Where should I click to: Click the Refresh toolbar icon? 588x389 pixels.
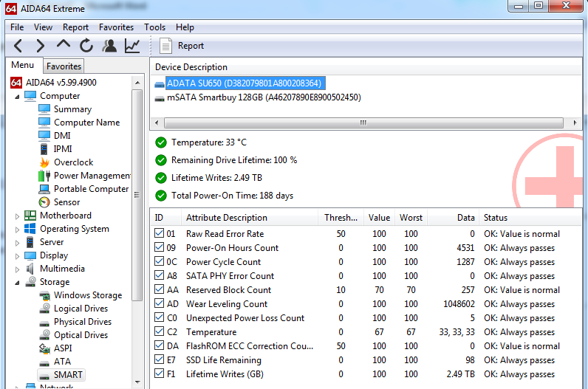click(86, 46)
